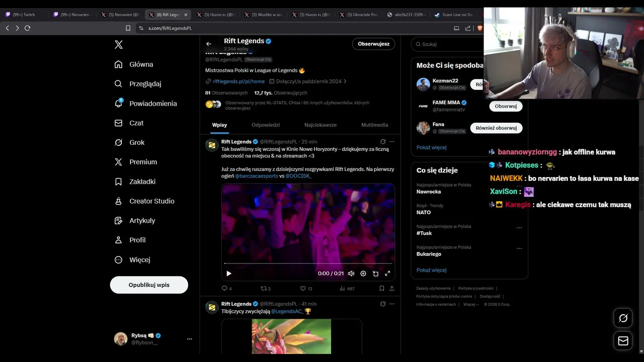Open Główna home in the sidebar

coord(134,64)
